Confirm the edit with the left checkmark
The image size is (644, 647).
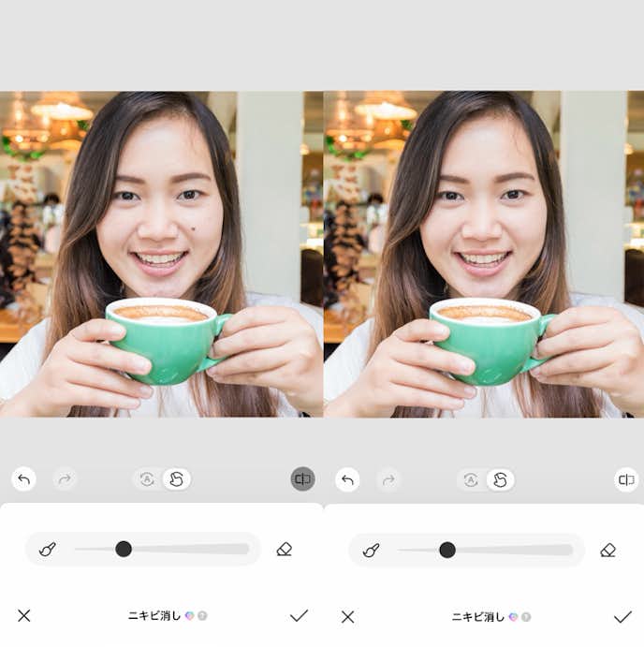(299, 615)
